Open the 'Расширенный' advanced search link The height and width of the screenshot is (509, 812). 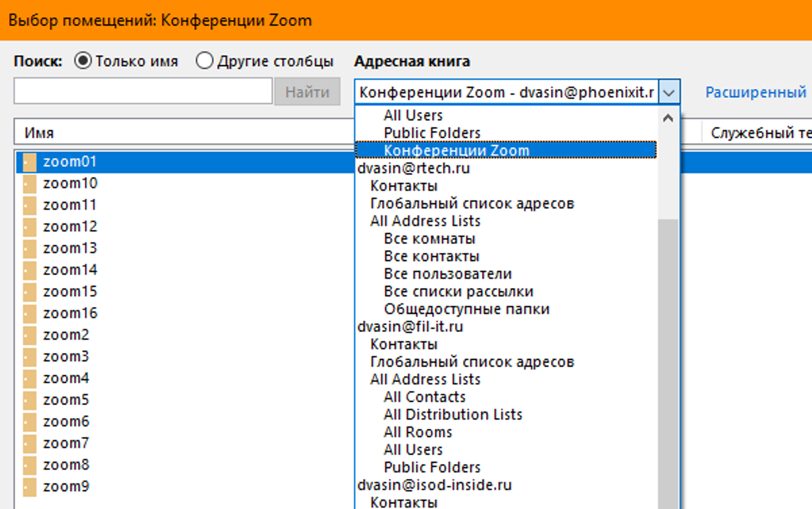point(756,92)
